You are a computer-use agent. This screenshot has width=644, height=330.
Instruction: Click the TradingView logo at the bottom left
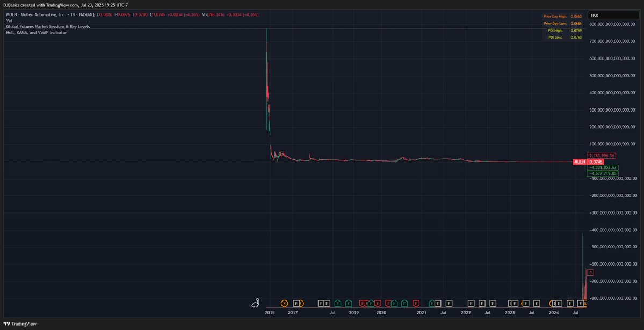[20, 324]
